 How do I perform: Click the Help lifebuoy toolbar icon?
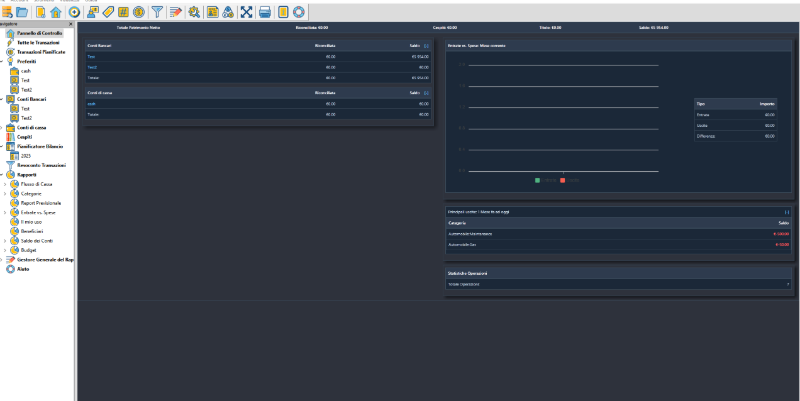point(298,12)
